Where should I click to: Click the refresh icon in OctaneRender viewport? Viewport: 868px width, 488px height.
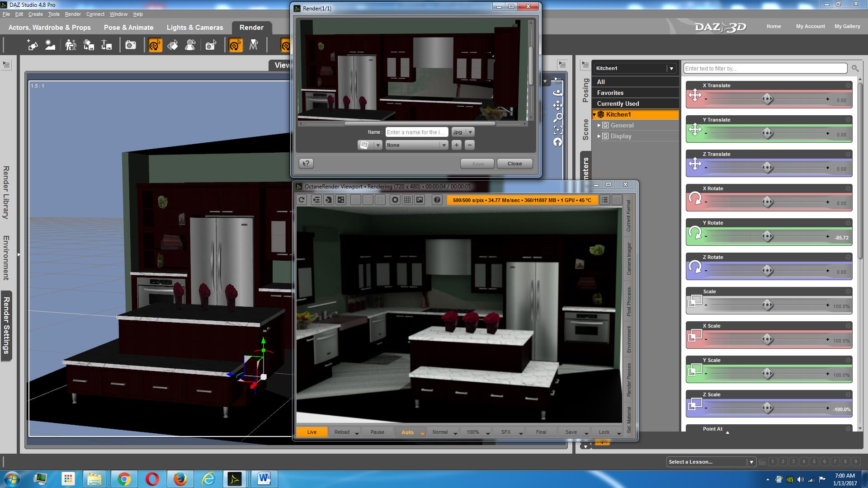pos(302,200)
